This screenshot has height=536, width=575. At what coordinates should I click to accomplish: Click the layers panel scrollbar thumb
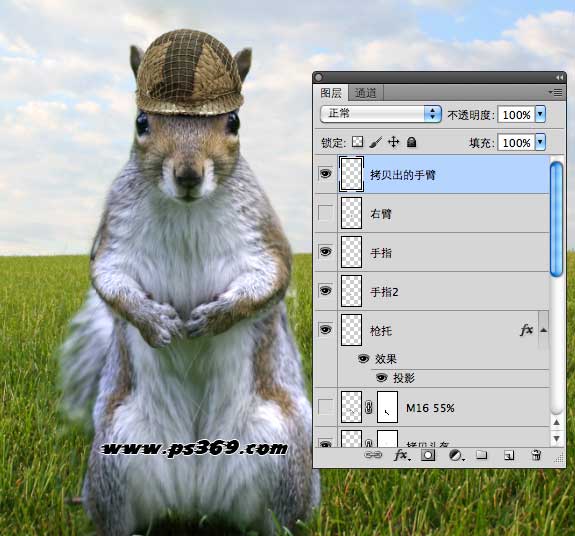coord(556,219)
